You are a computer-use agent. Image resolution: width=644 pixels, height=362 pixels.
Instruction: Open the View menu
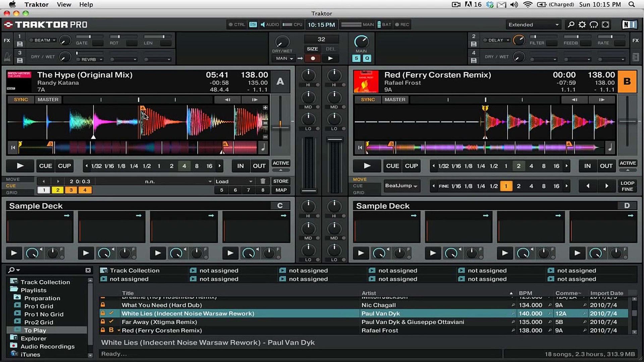point(64,4)
